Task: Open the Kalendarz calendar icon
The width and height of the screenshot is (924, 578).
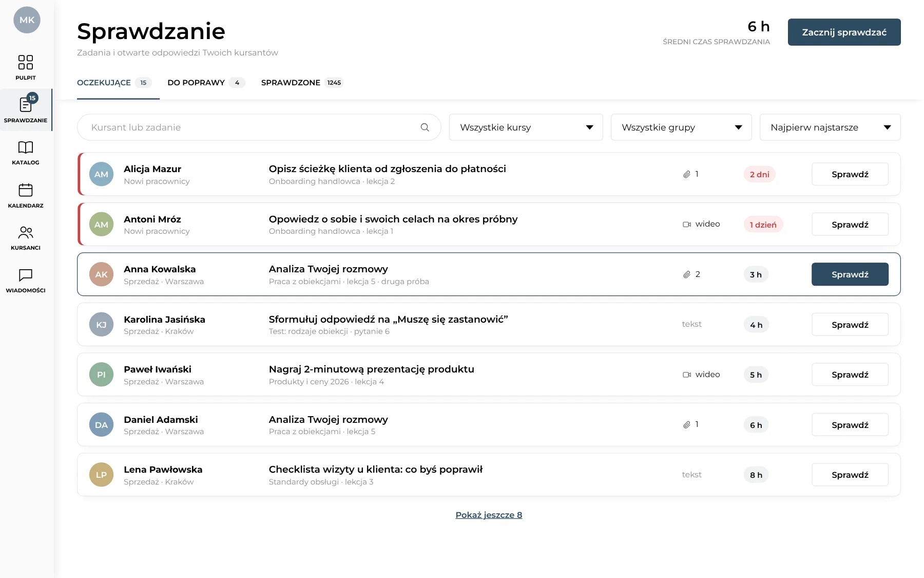Action: (26, 190)
